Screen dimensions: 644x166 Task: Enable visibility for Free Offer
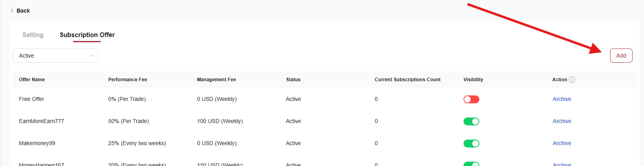click(x=471, y=99)
